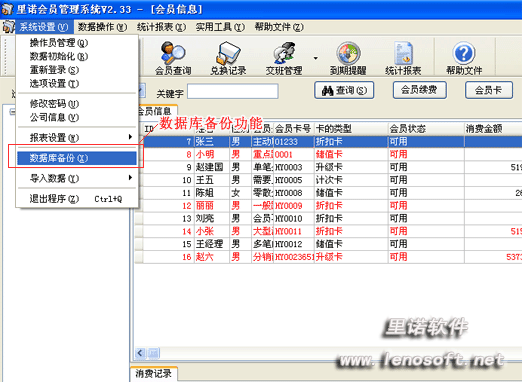
Task: Select the 数据库备份 menu entry
Action: tap(77, 158)
